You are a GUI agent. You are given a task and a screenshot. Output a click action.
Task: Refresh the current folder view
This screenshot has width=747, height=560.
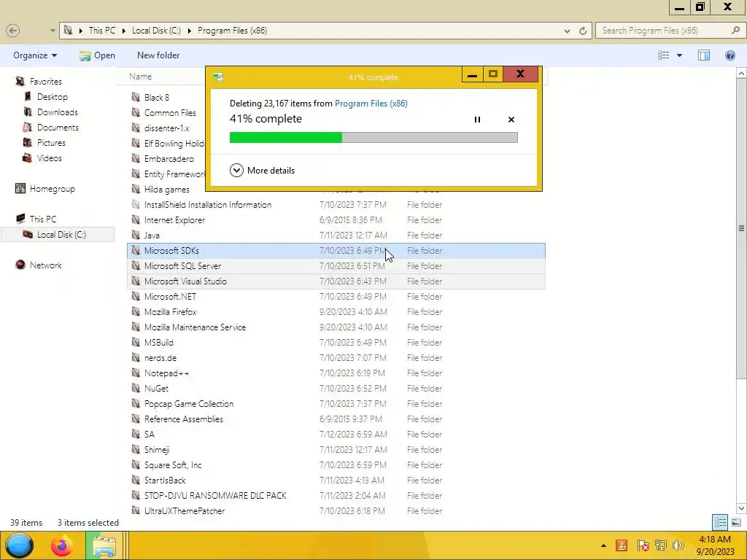click(x=583, y=31)
